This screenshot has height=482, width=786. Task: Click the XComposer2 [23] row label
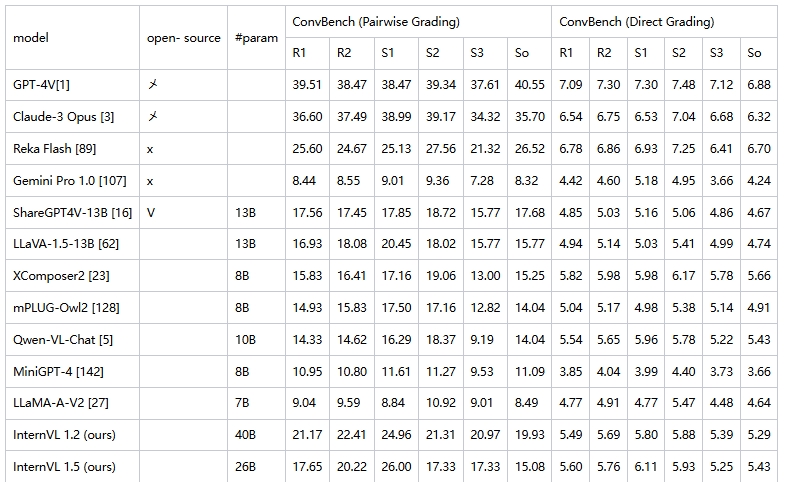(x=61, y=276)
